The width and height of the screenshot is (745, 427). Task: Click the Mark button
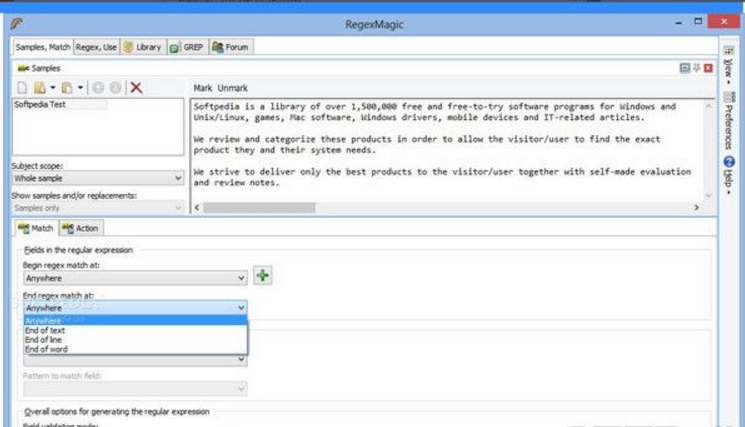point(202,88)
